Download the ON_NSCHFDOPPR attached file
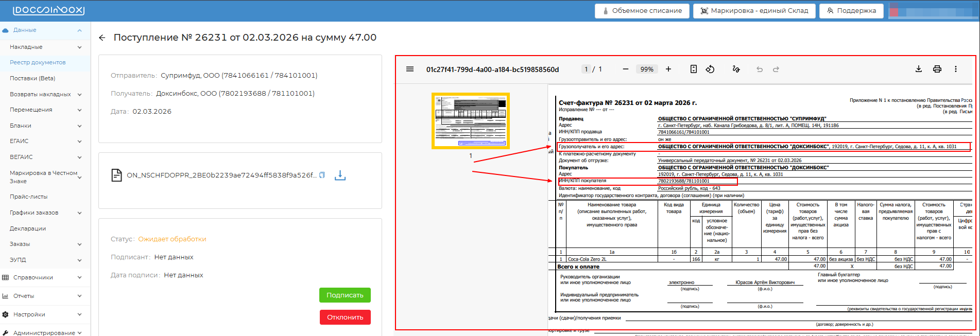980x336 pixels. pos(340,175)
